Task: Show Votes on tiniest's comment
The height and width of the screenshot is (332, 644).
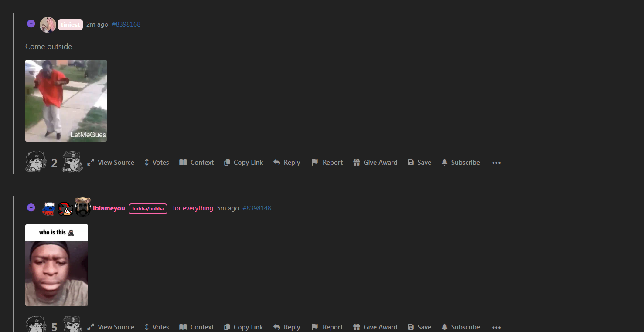Action: tap(157, 163)
